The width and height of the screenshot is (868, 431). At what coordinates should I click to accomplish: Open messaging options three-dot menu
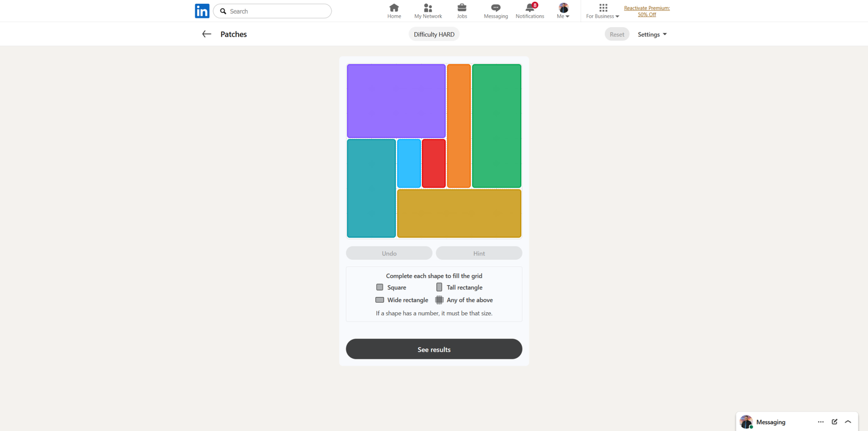[820, 422]
